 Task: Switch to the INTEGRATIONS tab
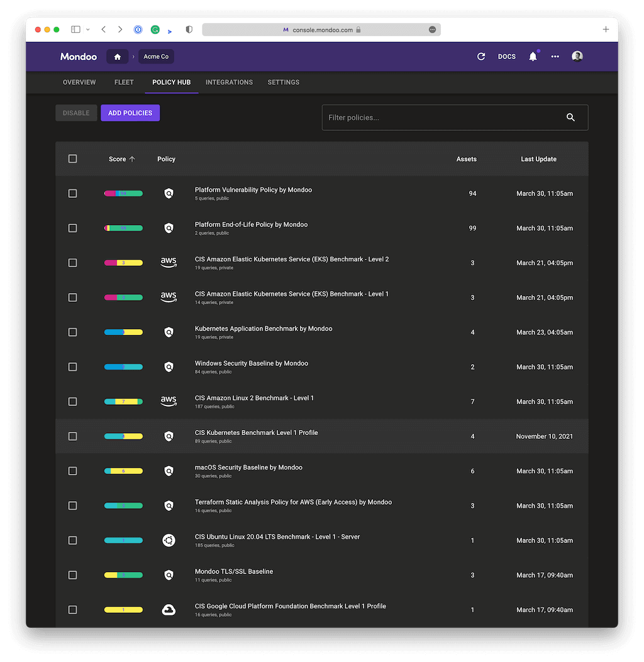[x=229, y=82]
